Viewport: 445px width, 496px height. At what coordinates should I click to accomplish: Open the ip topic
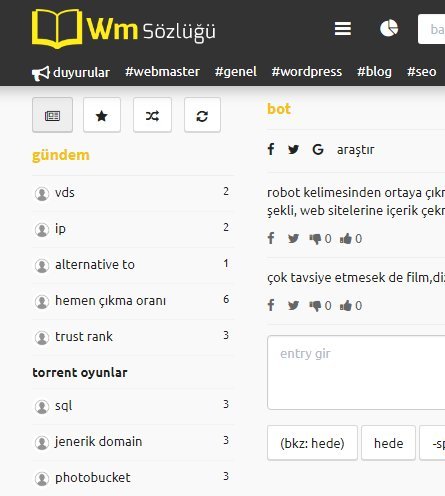(60, 229)
